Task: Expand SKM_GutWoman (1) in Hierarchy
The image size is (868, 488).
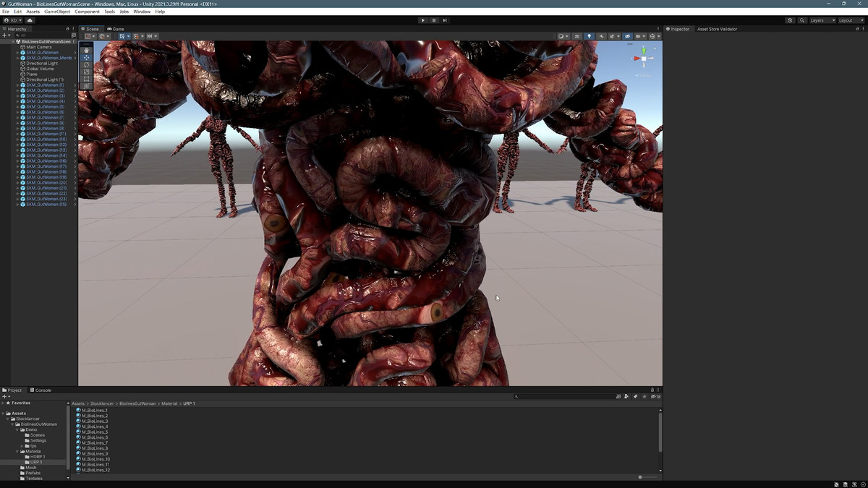Action: 17,85
